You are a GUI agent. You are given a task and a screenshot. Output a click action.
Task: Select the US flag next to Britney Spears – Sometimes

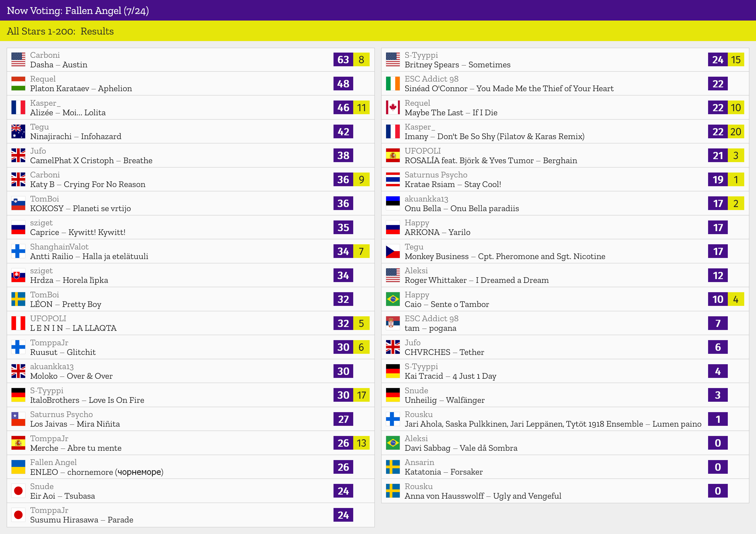pos(393,60)
